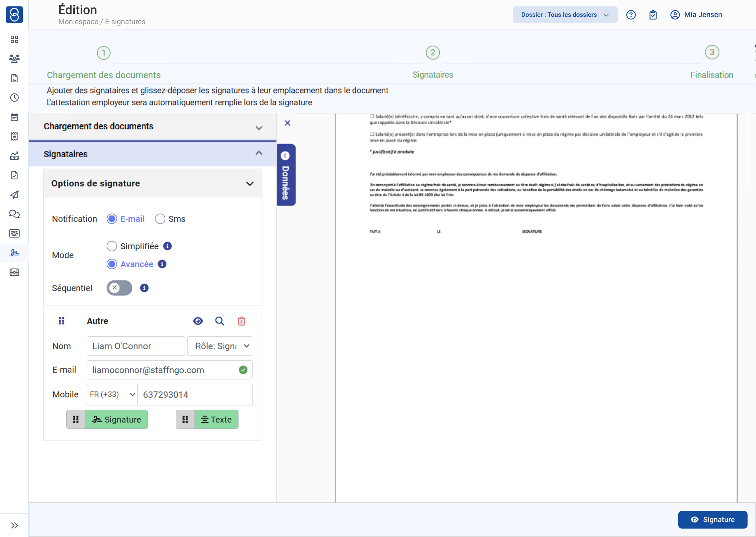Toggle the Séquentiel switch
The width and height of the screenshot is (756, 537).
[x=119, y=288]
